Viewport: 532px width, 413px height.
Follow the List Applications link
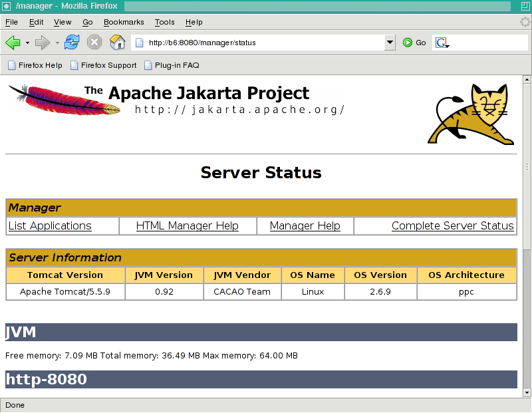click(x=50, y=225)
